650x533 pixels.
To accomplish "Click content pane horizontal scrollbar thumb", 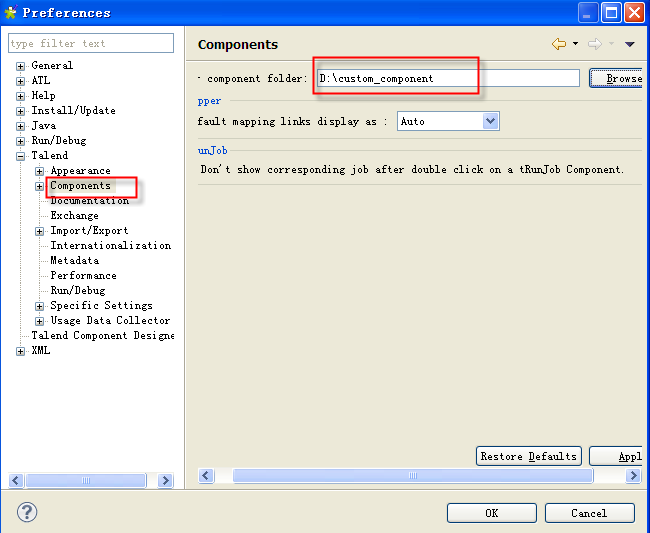I will click(x=413, y=475).
